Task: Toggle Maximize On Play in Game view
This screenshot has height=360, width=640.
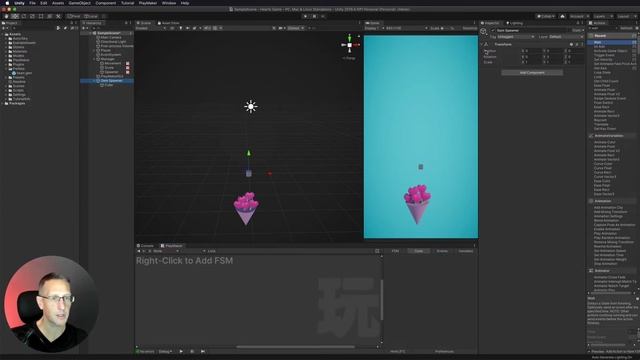Action: point(469,28)
